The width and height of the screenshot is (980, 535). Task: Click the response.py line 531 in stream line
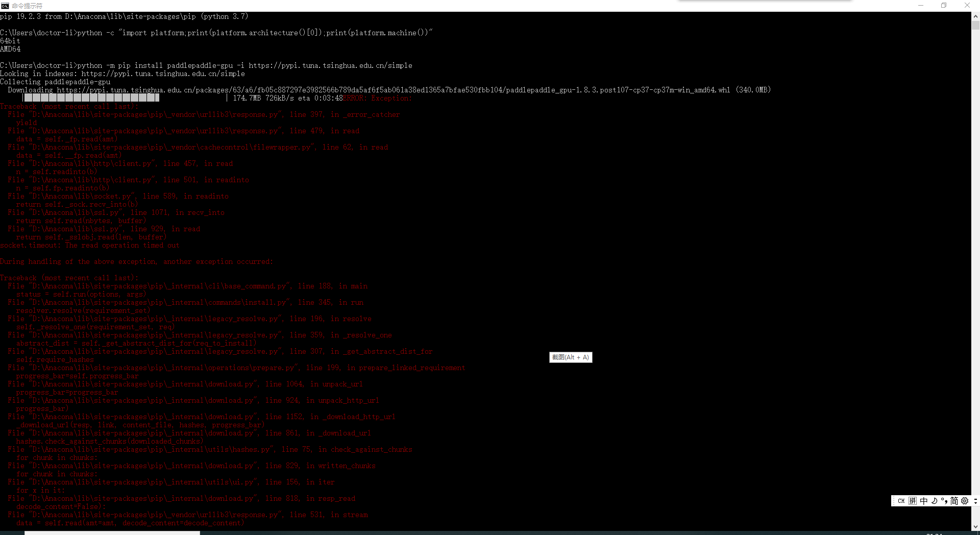[188, 515]
